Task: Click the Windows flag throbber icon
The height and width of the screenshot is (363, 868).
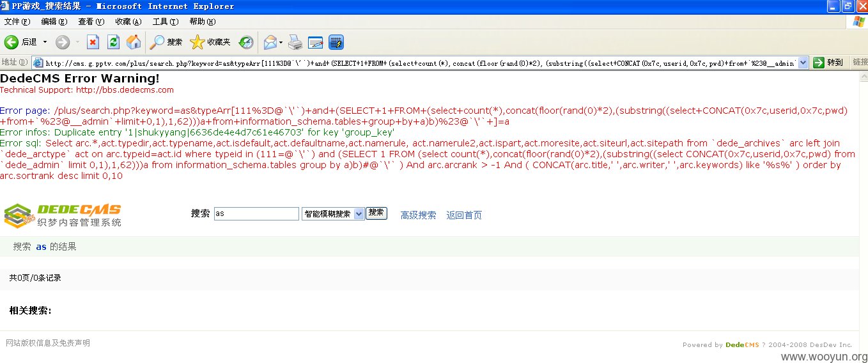Action: pyautogui.click(x=857, y=22)
